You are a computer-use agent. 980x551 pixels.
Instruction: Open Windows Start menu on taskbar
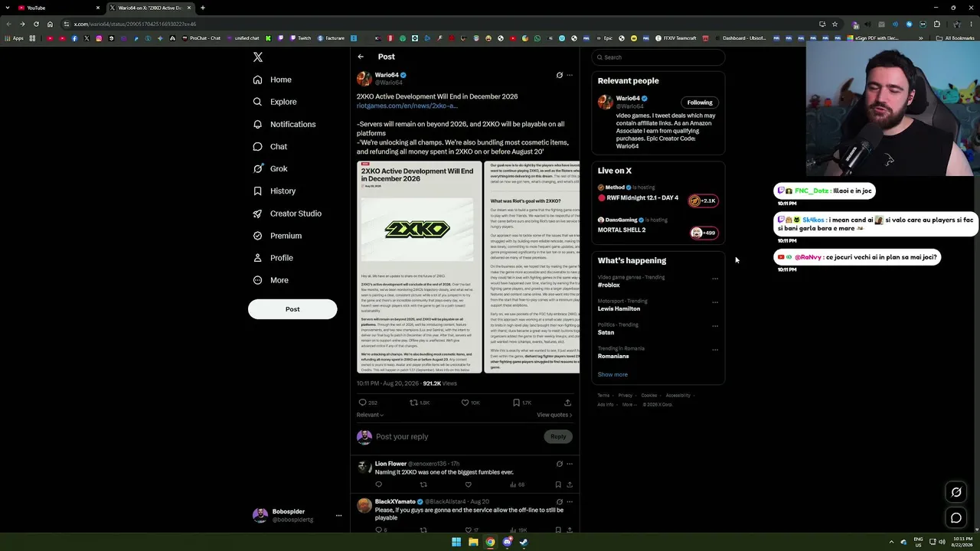[x=456, y=543]
